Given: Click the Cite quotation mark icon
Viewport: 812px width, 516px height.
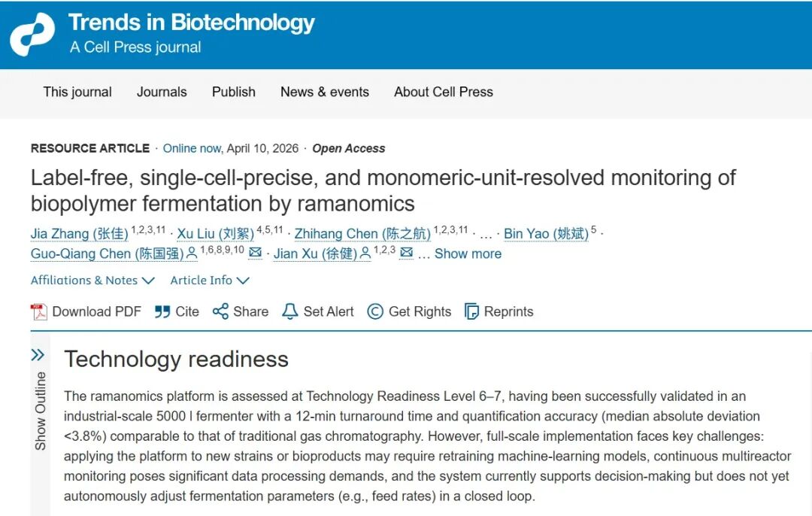Looking at the screenshot, I should 162,311.
